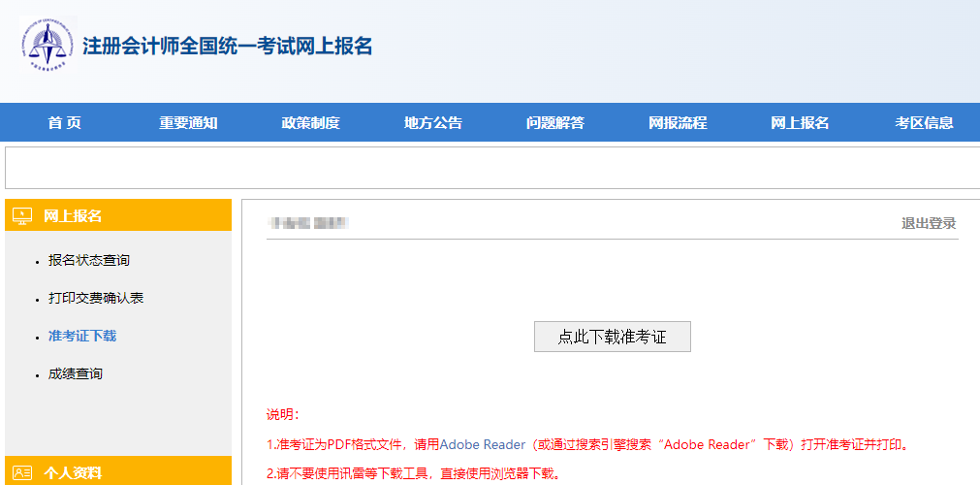Click the monitor icon beside 网上报名 sidebar header
Viewport: 980px width, 485px height.
pos(22,215)
